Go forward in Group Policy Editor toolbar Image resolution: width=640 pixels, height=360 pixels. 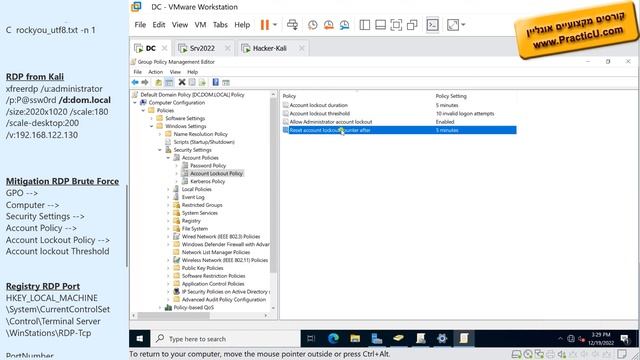click(x=144, y=82)
